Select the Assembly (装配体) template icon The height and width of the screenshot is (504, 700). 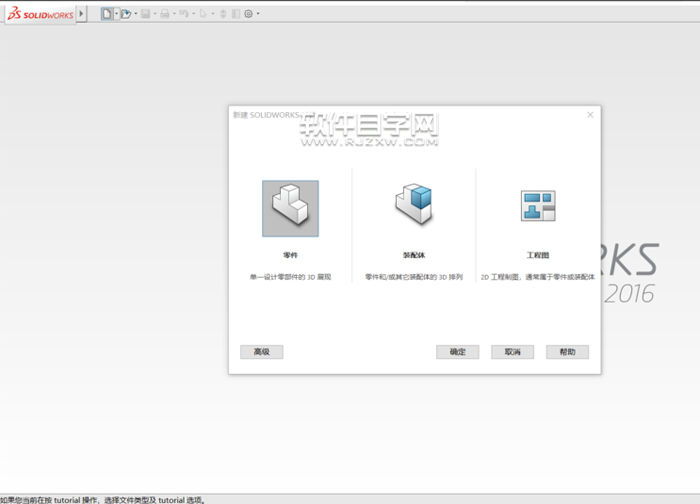[x=414, y=204]
